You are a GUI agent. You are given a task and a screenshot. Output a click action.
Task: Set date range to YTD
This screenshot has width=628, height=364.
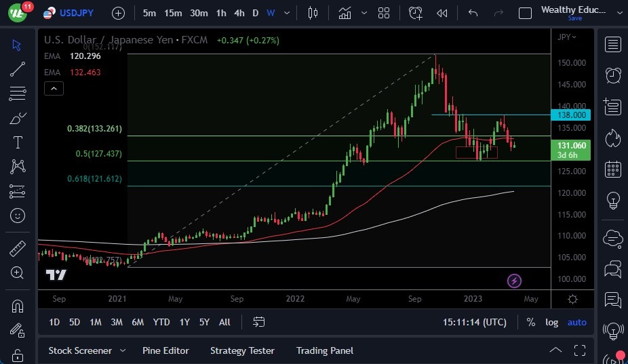(161, 322)
